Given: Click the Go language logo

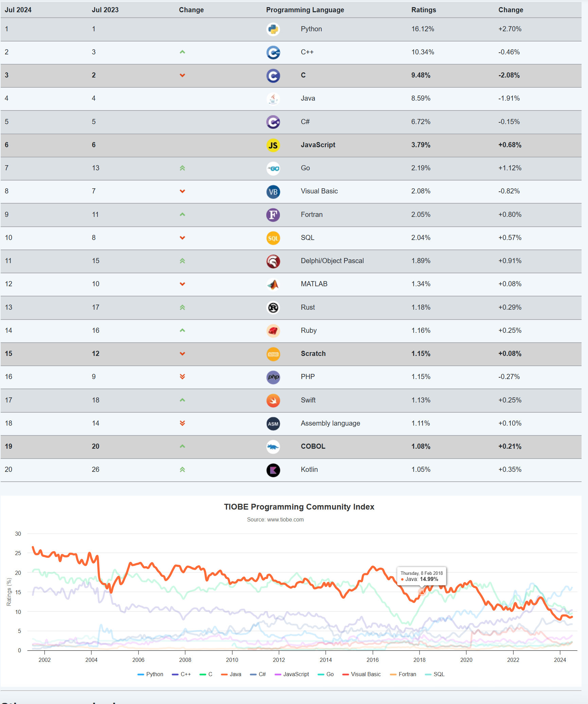Looking at the screenshot, I should pos(273,168).
